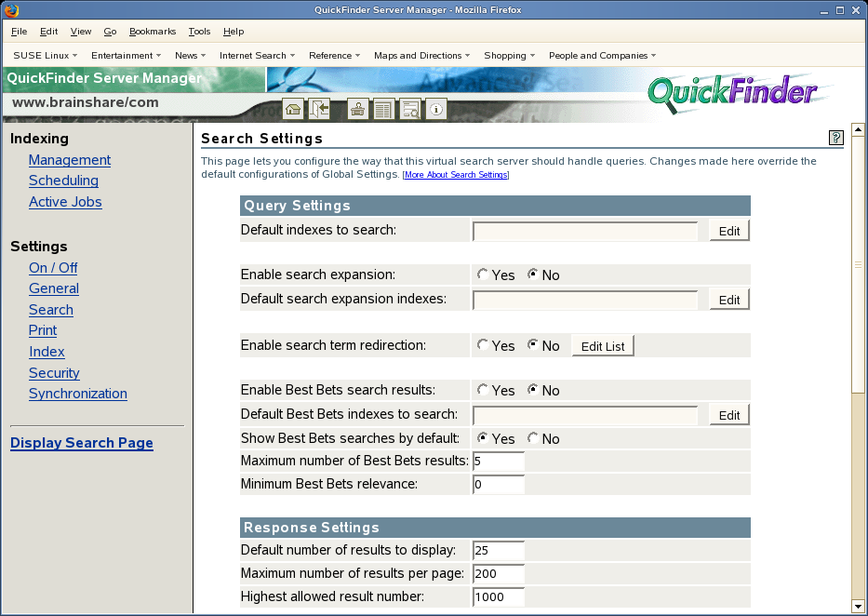
Task: Open the More About Search Settings link
Action: click(456, 175)
